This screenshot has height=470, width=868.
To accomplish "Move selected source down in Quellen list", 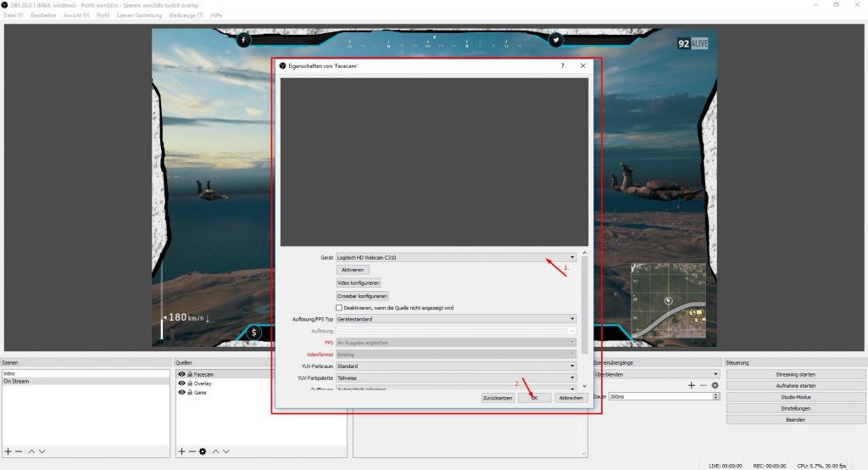I will (x=226, y=451).
